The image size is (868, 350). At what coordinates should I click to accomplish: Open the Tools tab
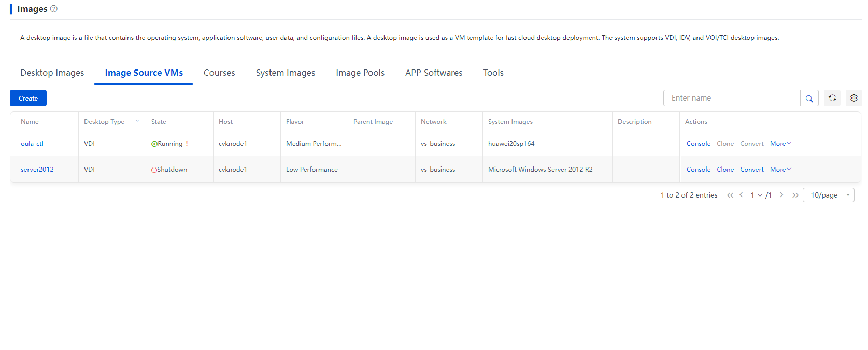pyautogui.click(x=493, y=73)
